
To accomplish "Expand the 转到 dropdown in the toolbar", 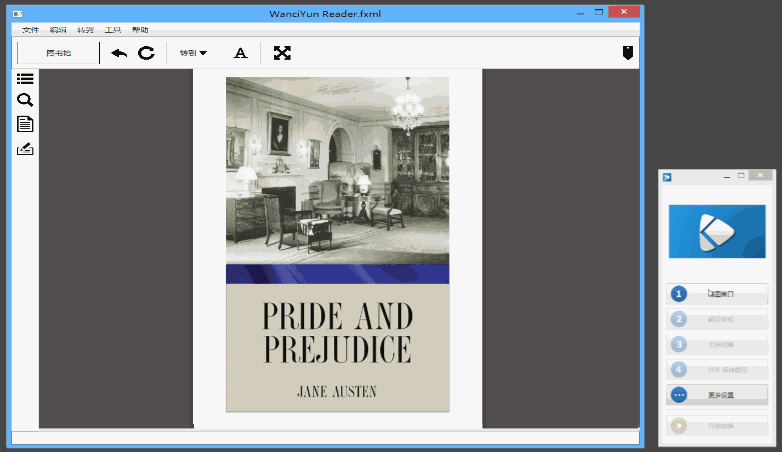I will pyautogui.click(x=193, y=53).
